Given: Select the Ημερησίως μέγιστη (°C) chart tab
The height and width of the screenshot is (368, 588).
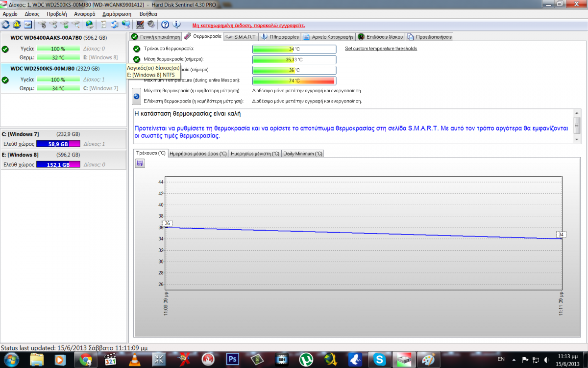Looking at the screenshot, I should (255, 154).
